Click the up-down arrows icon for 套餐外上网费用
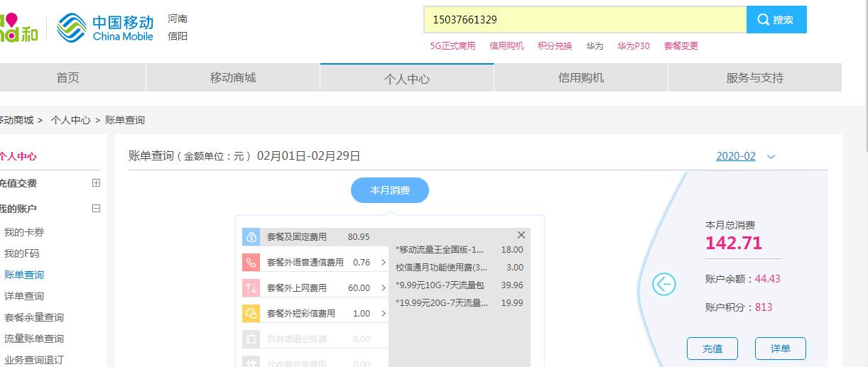Image resolution: width=868 pixels, height=367 pixels. [251, 288]
